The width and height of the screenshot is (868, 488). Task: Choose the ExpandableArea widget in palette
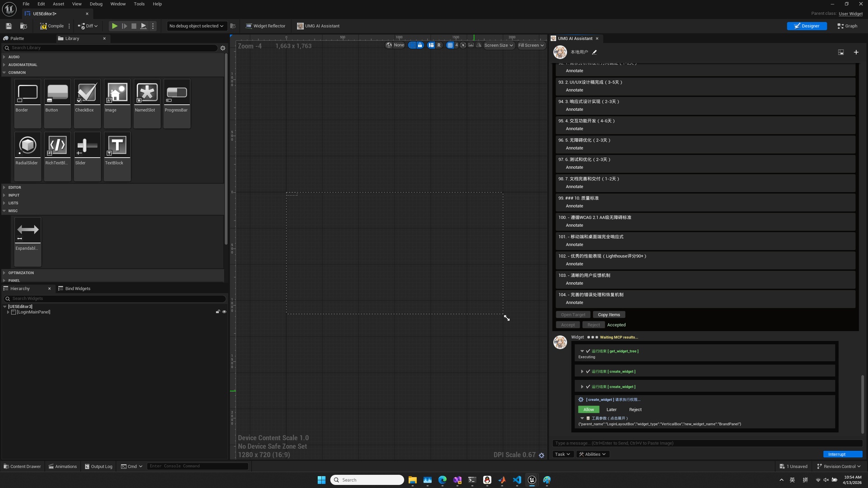pyautogui.click(x=28, y=242)
